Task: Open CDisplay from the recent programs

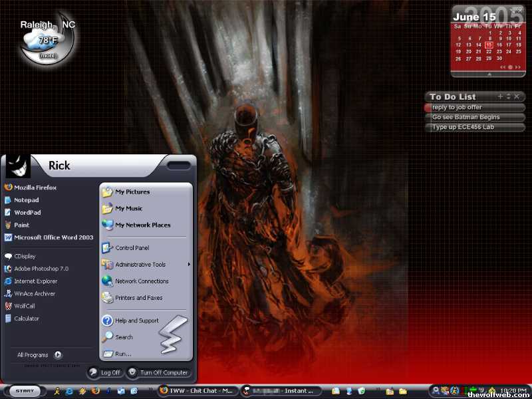Action: pos(25,256)
